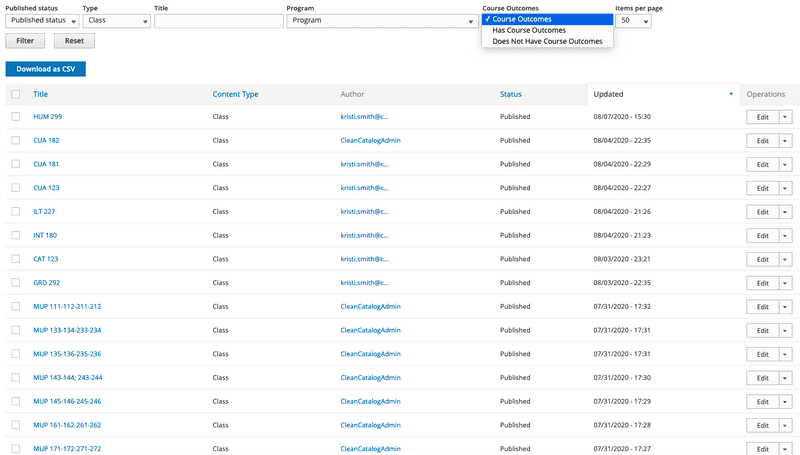Open the Published status dropdown
Image resolution: width=800 pixels, height=455 pixels.
point(42,20)
